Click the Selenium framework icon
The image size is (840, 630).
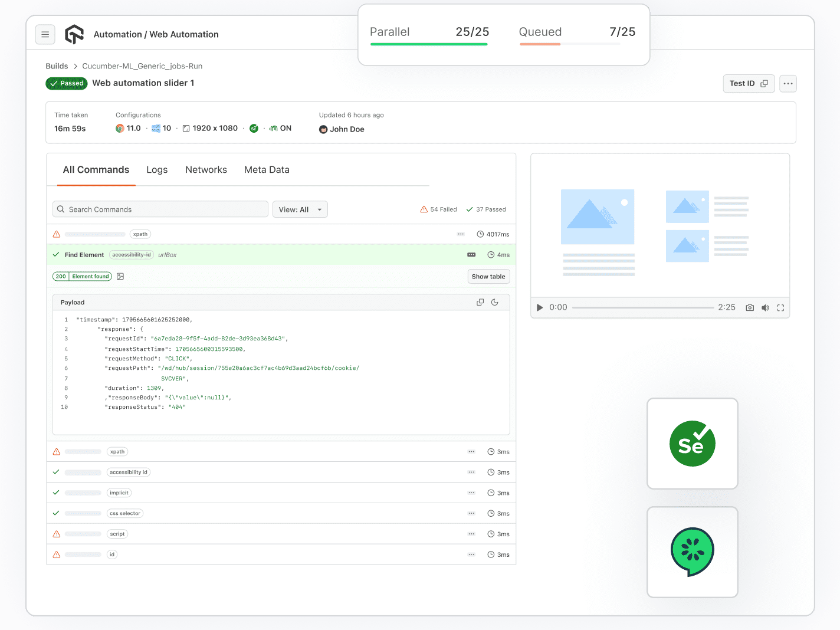(x=692, y=444)
